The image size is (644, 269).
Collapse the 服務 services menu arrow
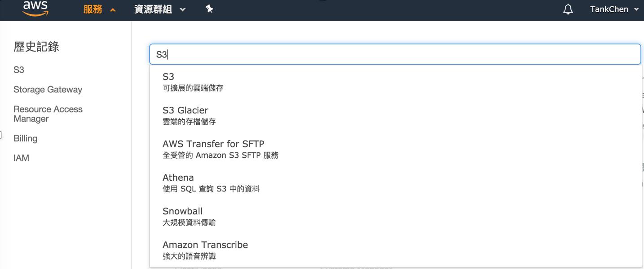pos(113,10)
